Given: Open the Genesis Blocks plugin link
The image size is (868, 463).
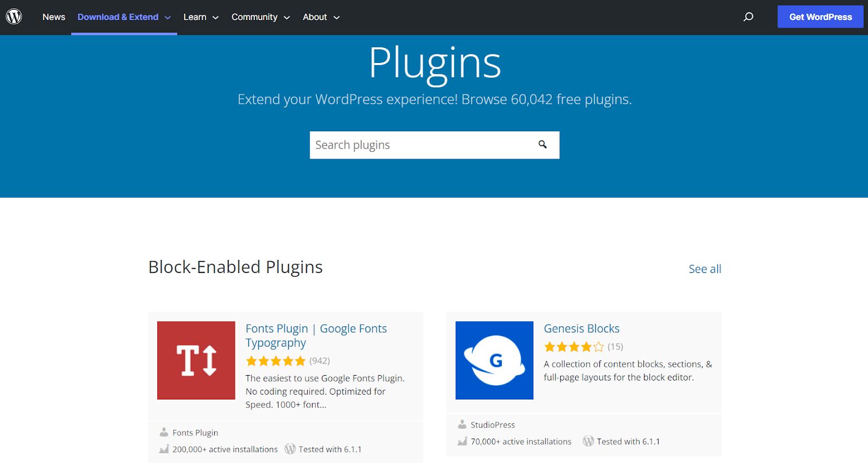Looking at the screenshot, I should (x=582, y=328).
